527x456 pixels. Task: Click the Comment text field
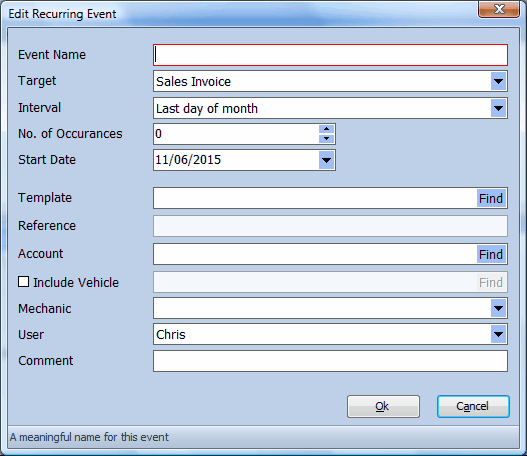pos(330,361)
